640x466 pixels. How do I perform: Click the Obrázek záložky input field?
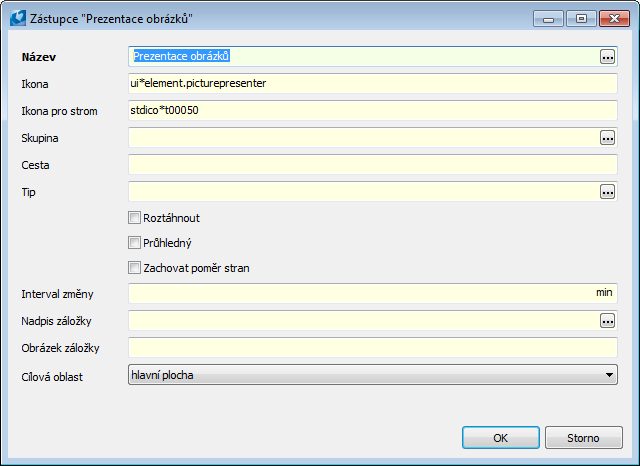[373, 348]
